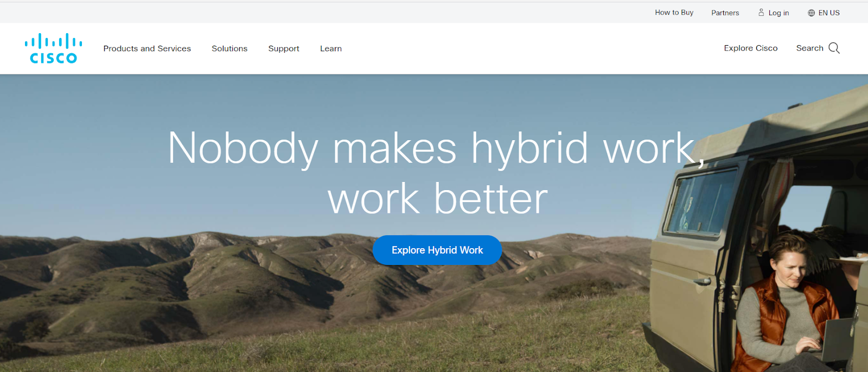Click the hybrid work hero headline

(437, 173)
